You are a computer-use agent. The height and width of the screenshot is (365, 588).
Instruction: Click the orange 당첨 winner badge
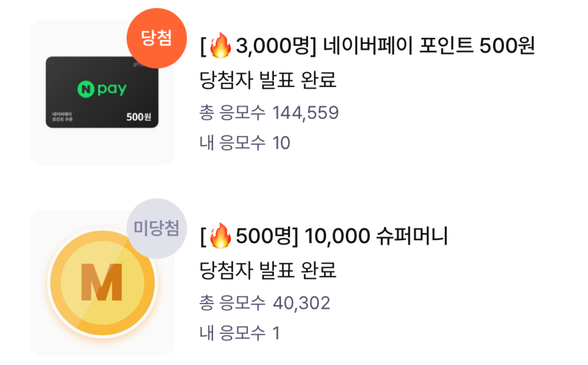click(157, 38)
